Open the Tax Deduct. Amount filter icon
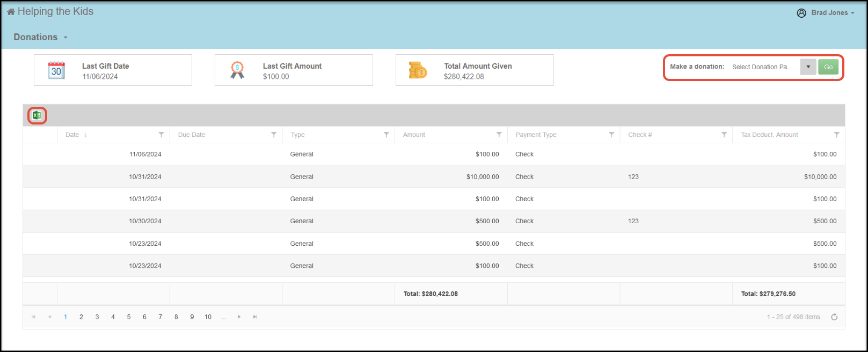The image size is (868, 352). pos(837,135)
